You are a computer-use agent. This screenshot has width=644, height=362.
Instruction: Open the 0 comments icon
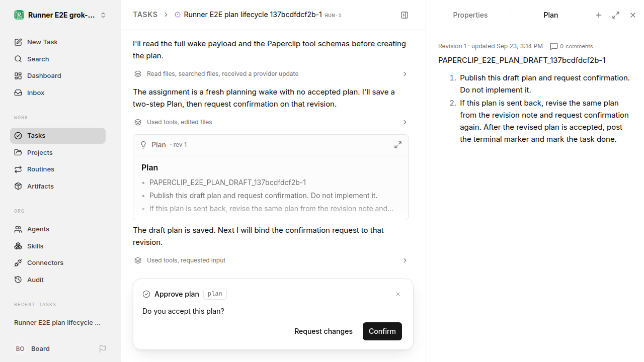[x=554, y=46]
